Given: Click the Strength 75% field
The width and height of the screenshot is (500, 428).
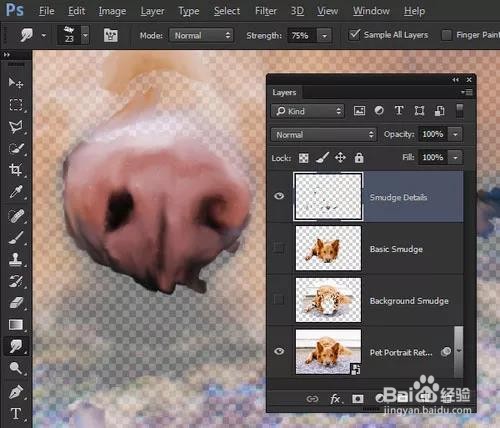Looking at the screenshot, I should coord(301,35).
